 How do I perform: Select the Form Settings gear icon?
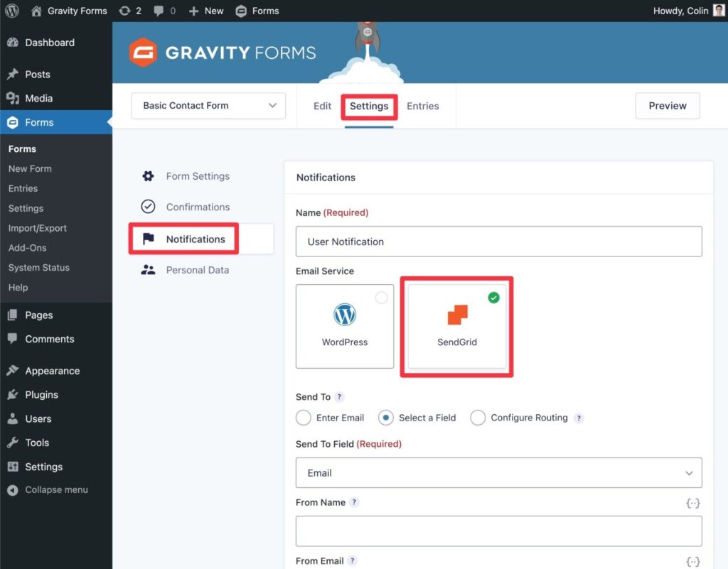coord(148,176)
